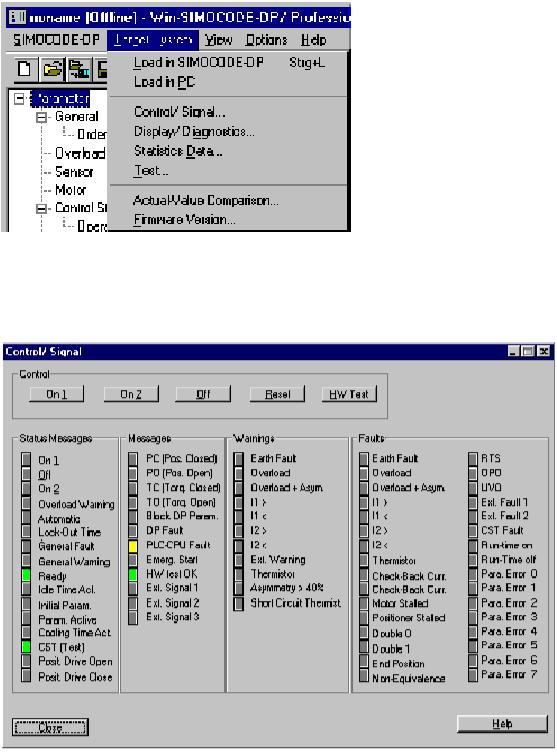Select Overload in the parameter tree
The image size is (557, 752).
(x=80, y=153)
